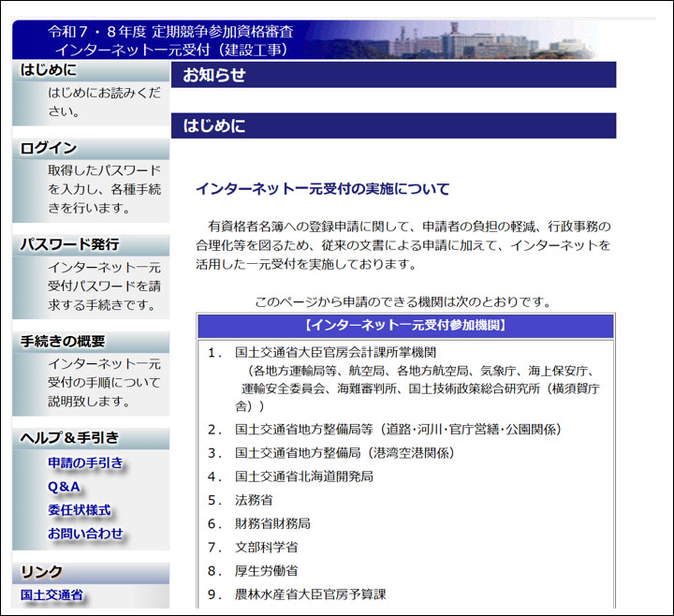Click the 農林水産省大臣官房予算課 list entry

click(x=311, y=594)
